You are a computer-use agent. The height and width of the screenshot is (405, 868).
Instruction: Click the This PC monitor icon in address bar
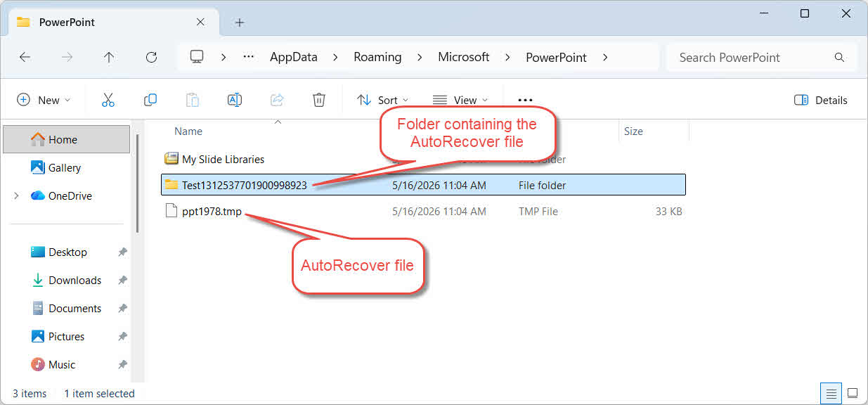(197, 57)
